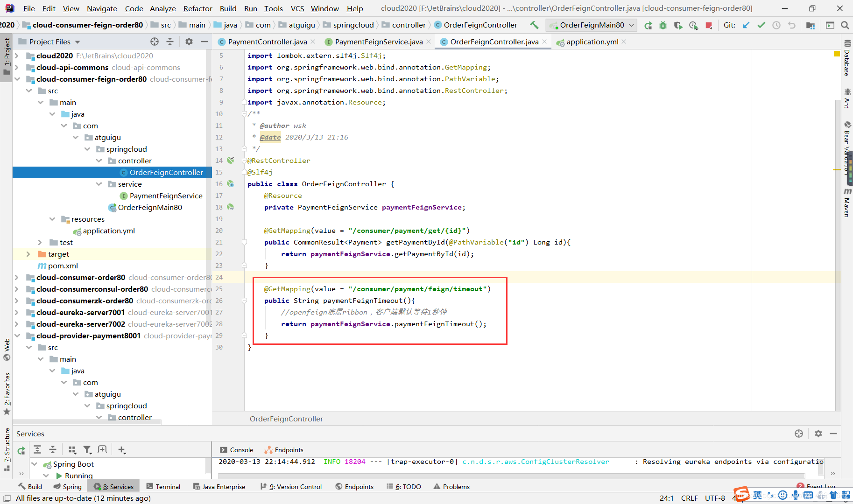Switch to the application.yml editor tab
The width and height of the screenshot is (853, 504).
(x=592, y=42)
